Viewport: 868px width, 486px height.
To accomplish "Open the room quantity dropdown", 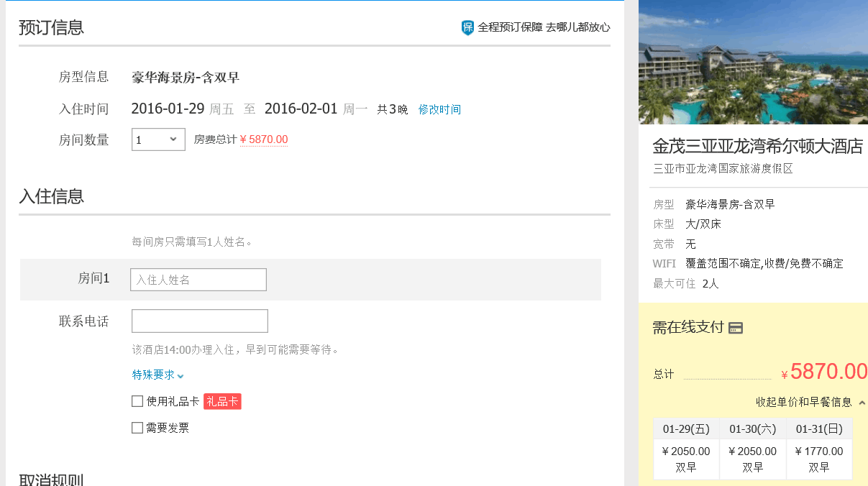I will tap(158, 139).
